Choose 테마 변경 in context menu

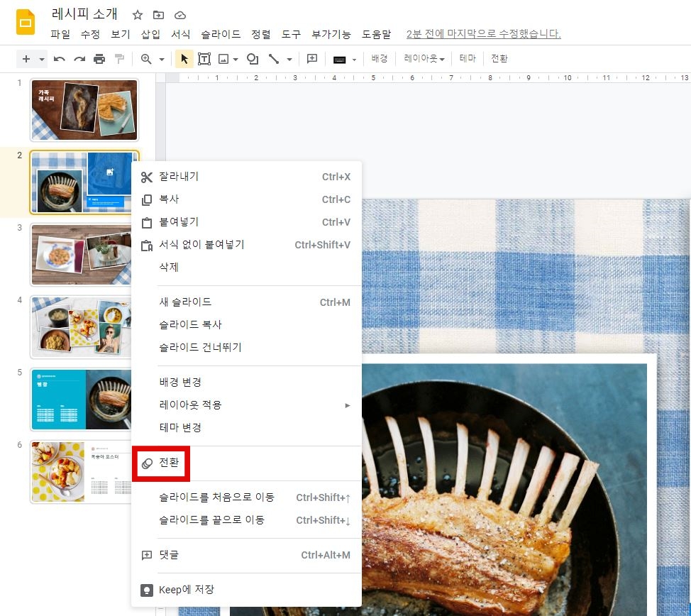point(246,428)
